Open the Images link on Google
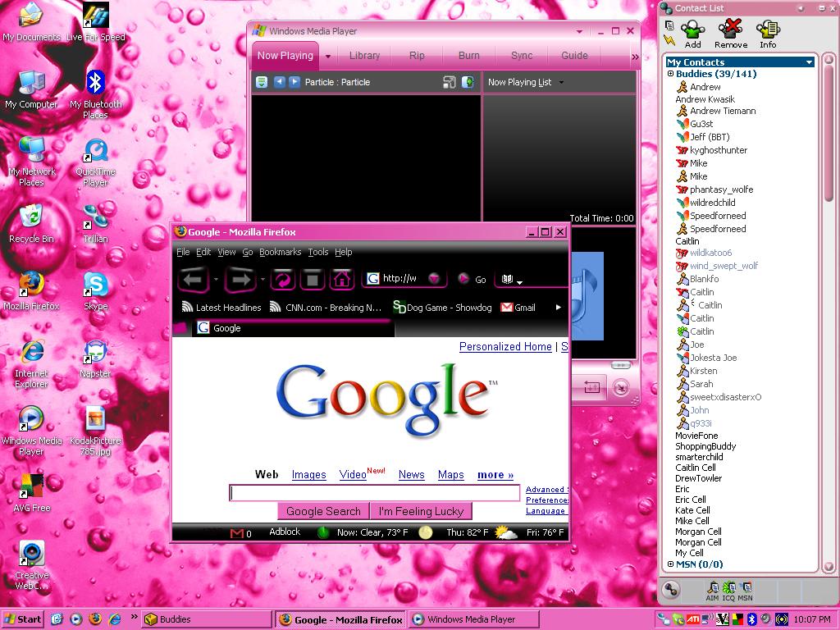This screenshot has width=840, height=630. tap(308, 475)
